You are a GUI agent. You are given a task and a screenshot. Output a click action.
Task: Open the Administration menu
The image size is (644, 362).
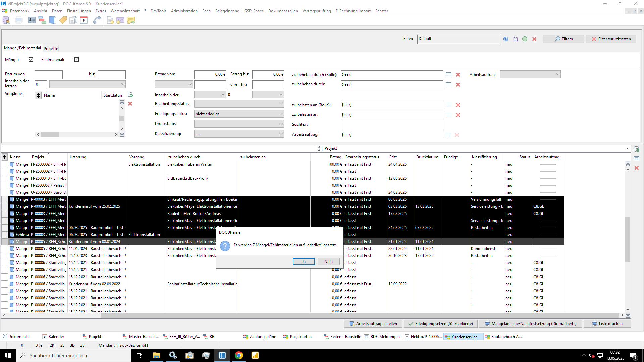coord(184,11)
